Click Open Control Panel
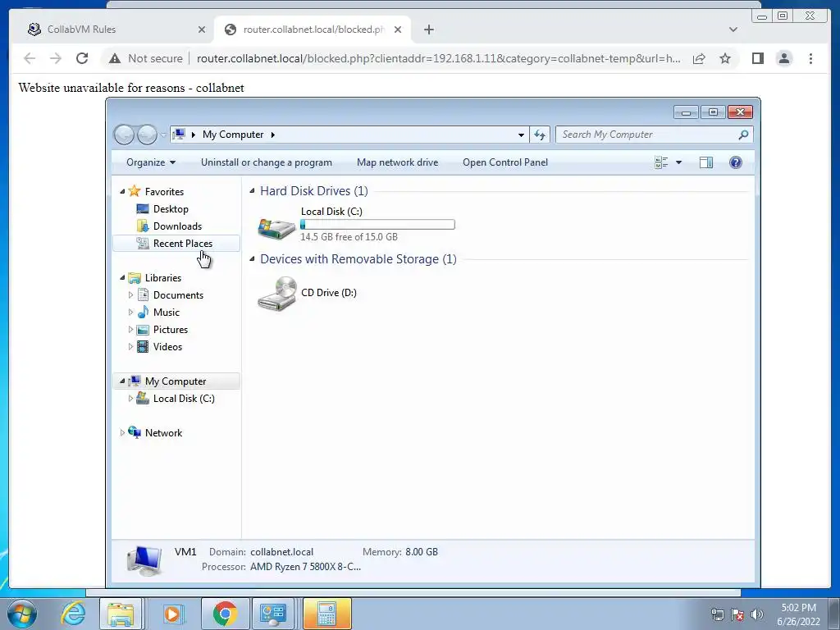Screen dimensions: 840x630 point(505,162)
